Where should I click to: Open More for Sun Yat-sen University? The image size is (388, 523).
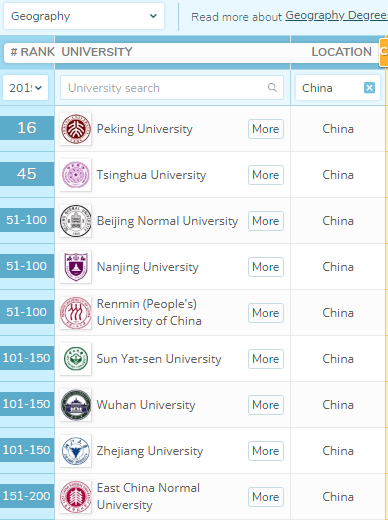[266, 359]
